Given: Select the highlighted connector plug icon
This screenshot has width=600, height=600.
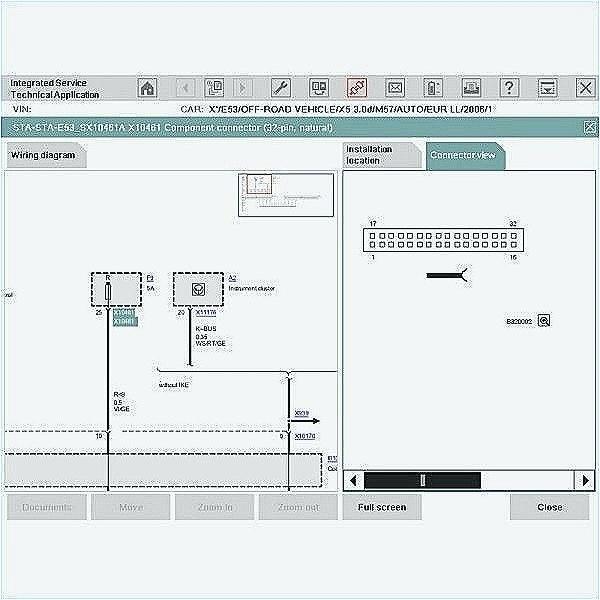Looking at the screenshot, I should tap(357, 88).
